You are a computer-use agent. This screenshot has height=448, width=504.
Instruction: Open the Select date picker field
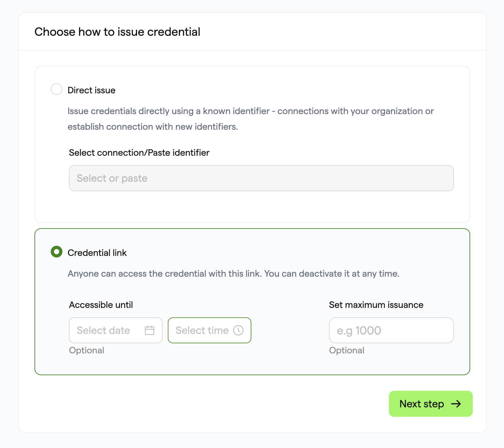point(116,330)
